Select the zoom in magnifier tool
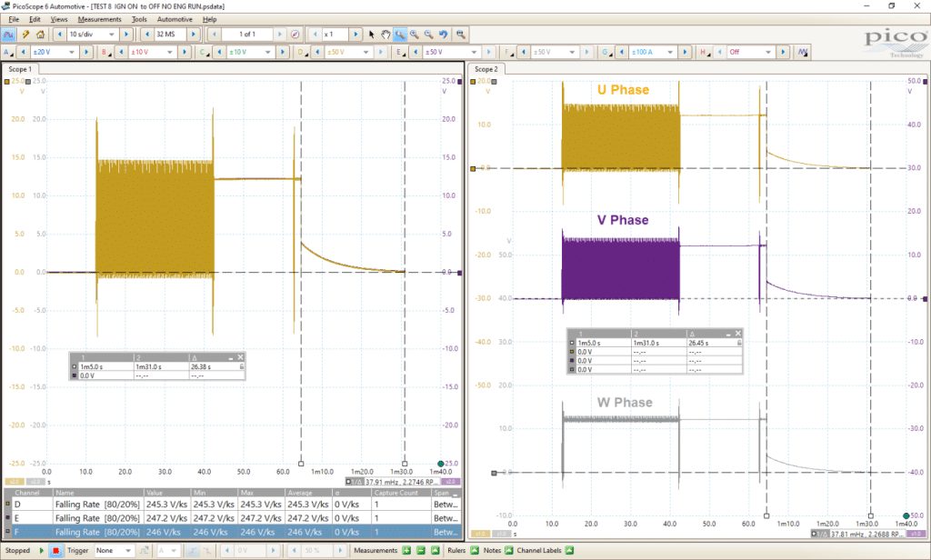Screen dimensions: 931x560 pyautogui.click(x=415, y=35)
